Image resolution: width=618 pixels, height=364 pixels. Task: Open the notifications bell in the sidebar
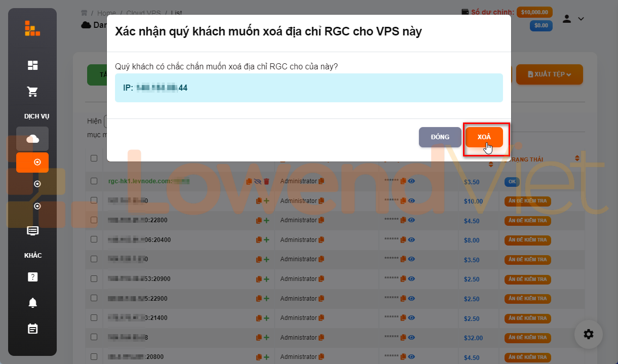tap(32, 303)
